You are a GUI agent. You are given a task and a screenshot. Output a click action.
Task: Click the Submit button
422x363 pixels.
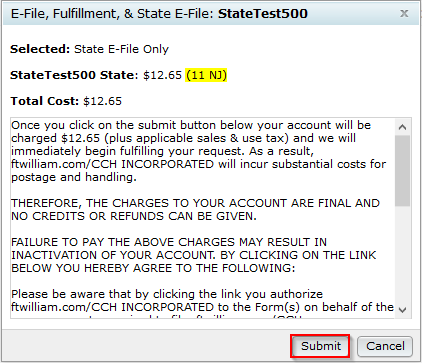coord(321,346)
